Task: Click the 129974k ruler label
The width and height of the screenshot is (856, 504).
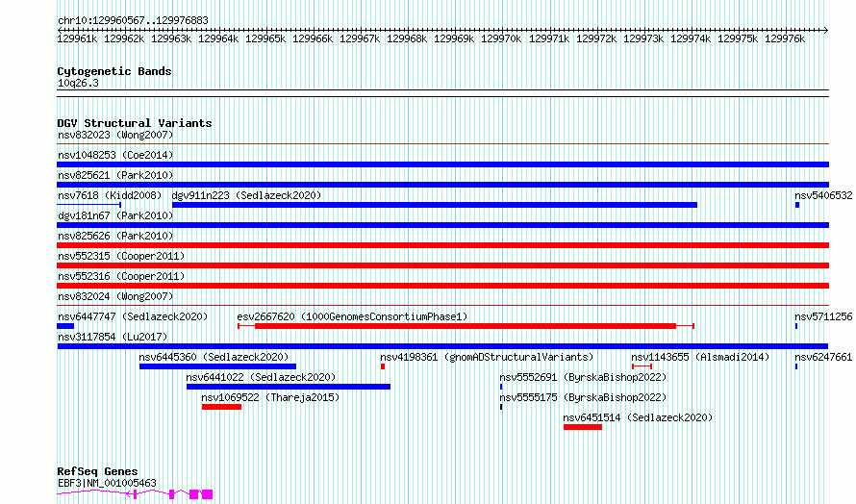Action: point(691,38)
